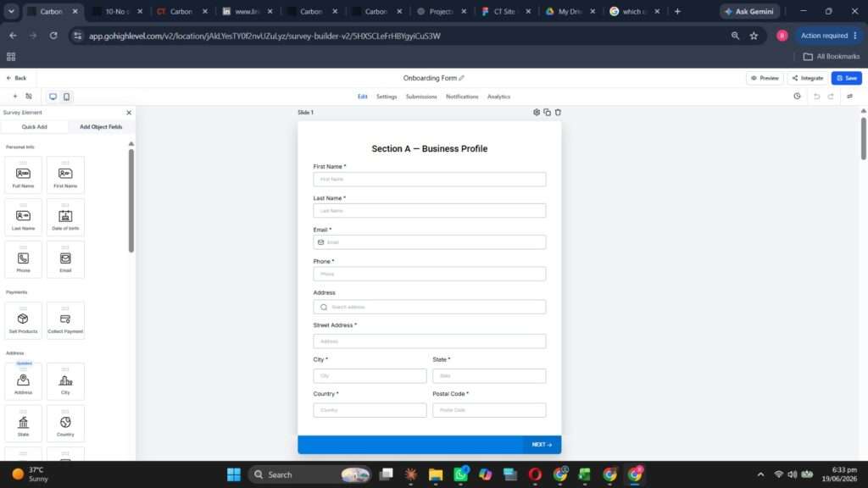Go back with the Back button

(17, 78)
